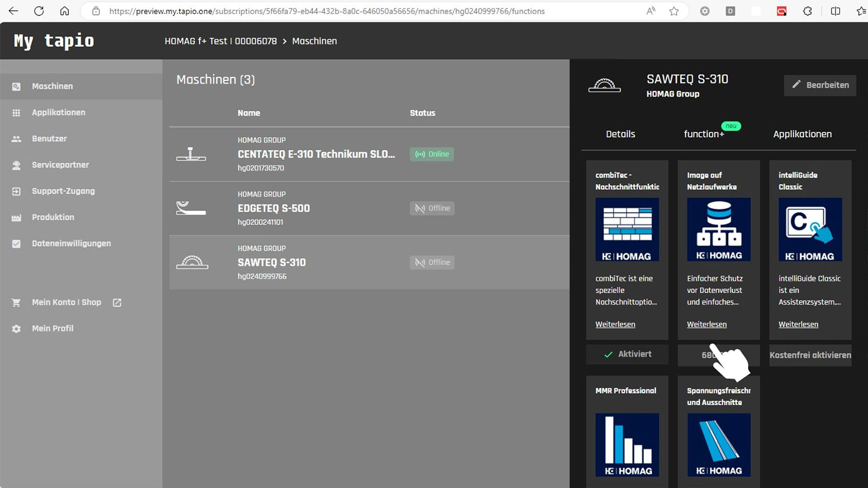Click Weiterlesen under Image auf Netzlaufwerke
Screen dimensions: 868x488
706,324
